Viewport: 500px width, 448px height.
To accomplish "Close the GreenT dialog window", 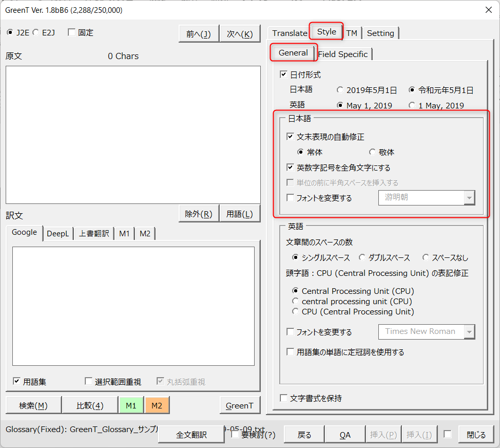I will [488, 10].
